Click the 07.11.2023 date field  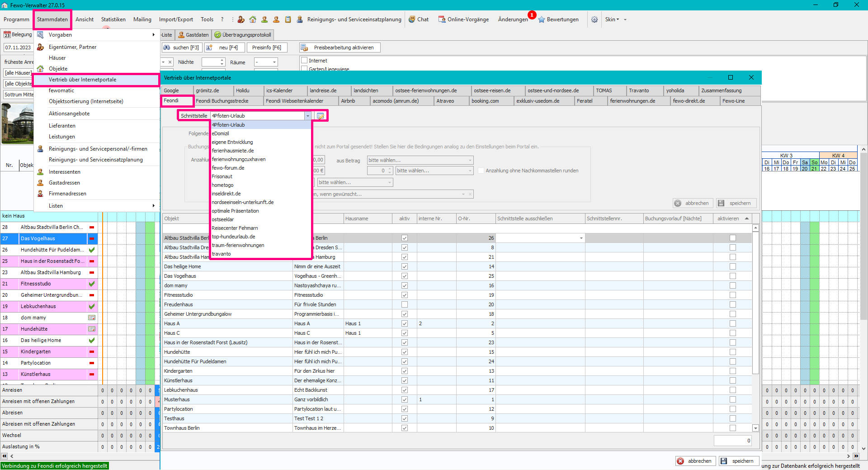click(18, 47)
